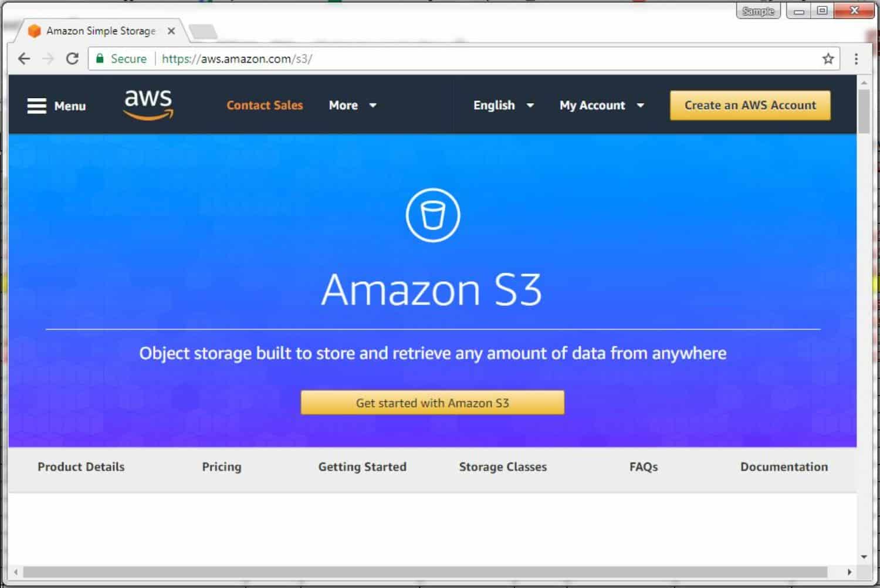The width and height of the screenshot is (880, 588).
Task: Close the Amazon Simple Storage tab
Action: [x=171, y=31]
